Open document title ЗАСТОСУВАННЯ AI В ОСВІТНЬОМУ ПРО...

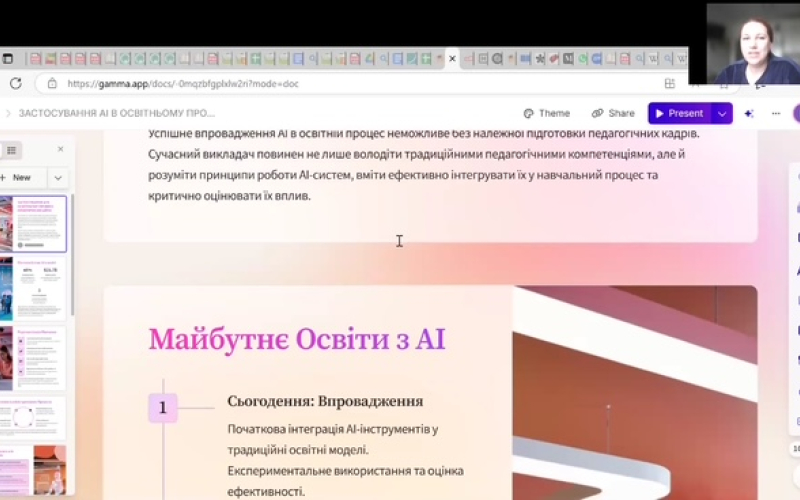117,113
